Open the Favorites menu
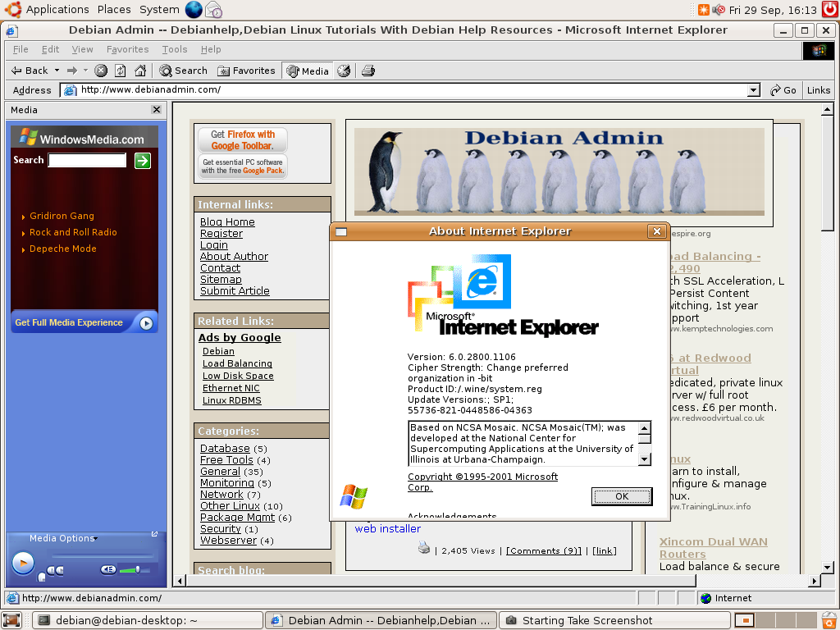 point(127,49)
